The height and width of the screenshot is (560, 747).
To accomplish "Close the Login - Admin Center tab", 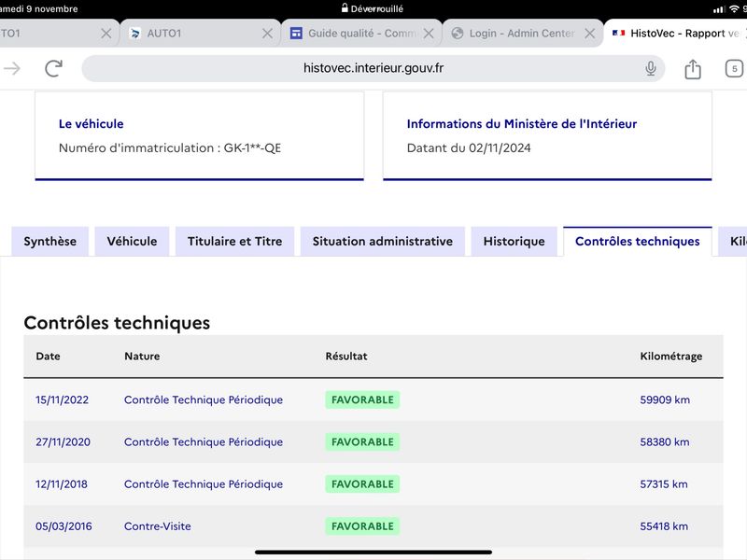I will tap(590, 34).
